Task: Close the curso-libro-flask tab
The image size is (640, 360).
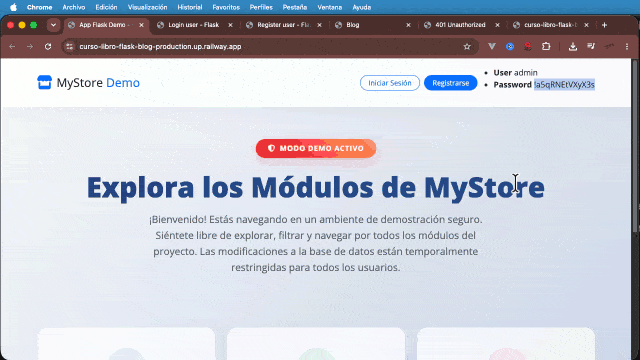Action: point(586,25)
